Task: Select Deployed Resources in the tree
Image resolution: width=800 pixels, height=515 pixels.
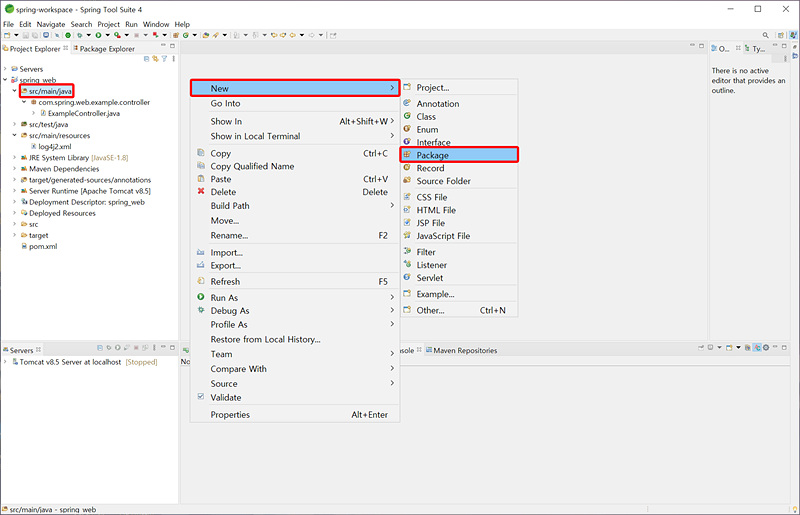Action: [x=58, y=213]
